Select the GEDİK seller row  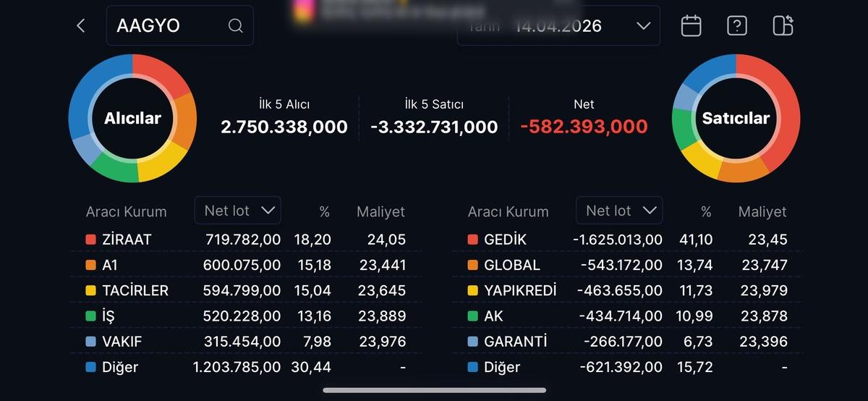pos(627,240)
